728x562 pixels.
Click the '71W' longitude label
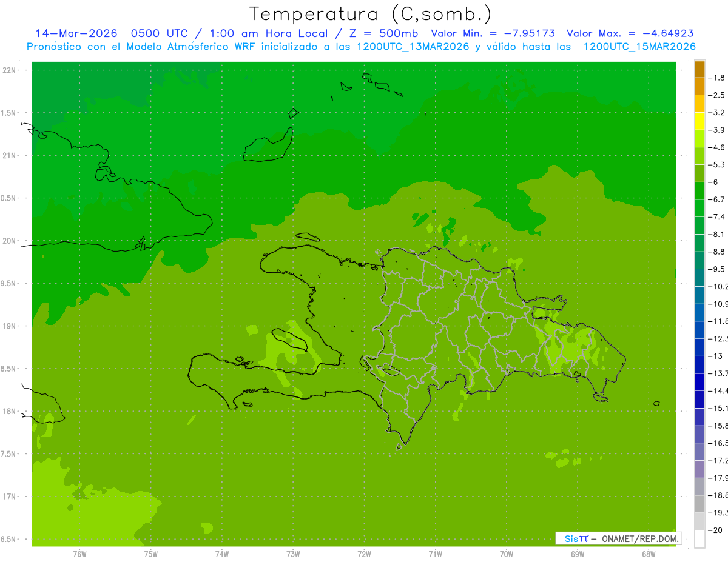[x=435, y=554]
